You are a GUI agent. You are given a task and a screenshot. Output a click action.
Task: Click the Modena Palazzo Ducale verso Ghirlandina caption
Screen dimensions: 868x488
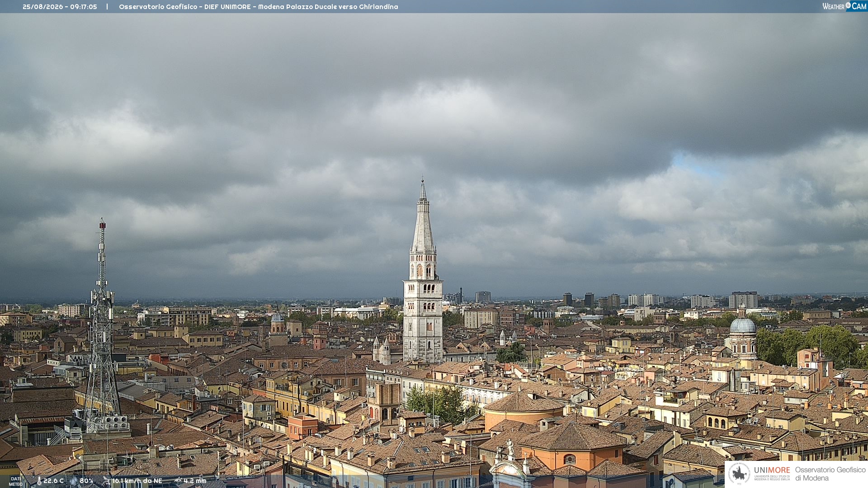coord(328,7)
